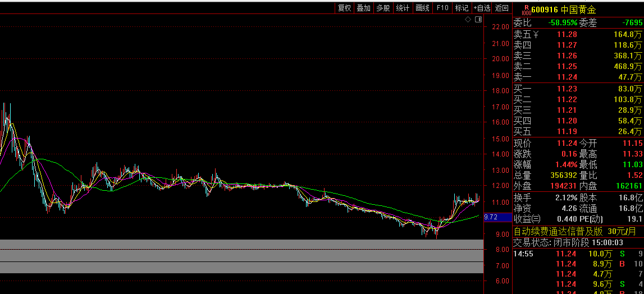Click the diamond marker icon above the chart
Viewport: 644px width, 294px height.
(x=468, y=20)
